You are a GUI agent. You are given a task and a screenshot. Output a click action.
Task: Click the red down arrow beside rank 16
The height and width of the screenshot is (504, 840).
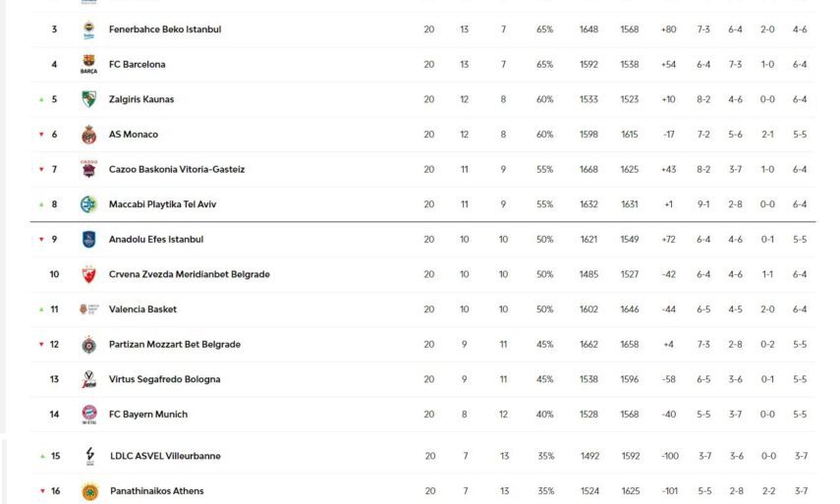pos(42,491)
